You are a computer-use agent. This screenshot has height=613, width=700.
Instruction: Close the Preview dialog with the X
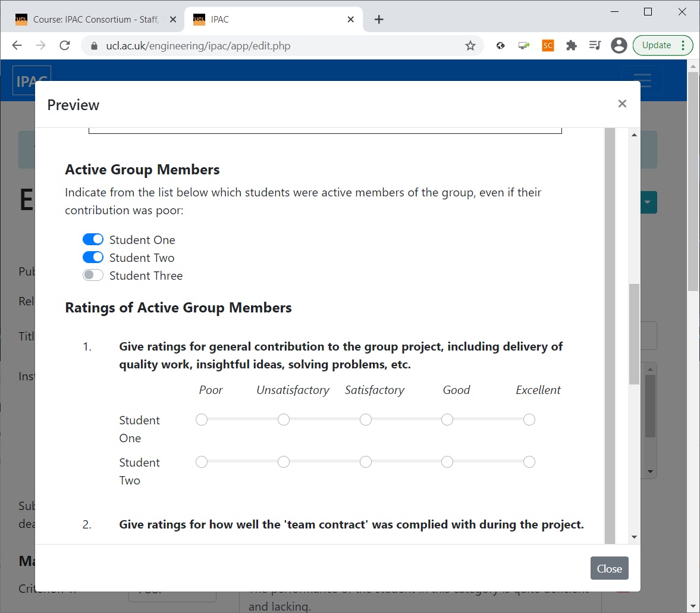coord(622,104)
